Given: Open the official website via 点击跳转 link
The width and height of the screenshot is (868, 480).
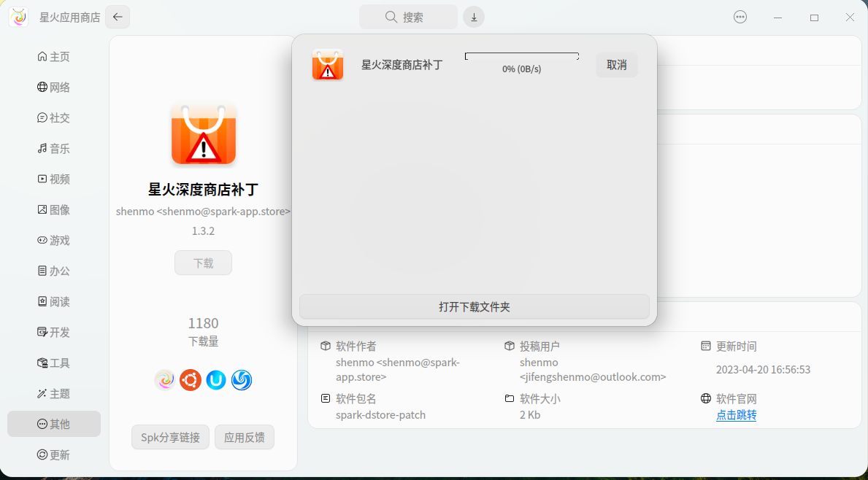Looking at the screenshot, I should 736,414.
